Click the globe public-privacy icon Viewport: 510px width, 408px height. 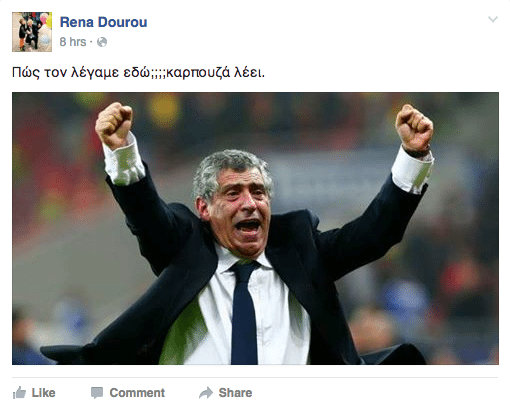pyautogui.click(x=102, y=42)
